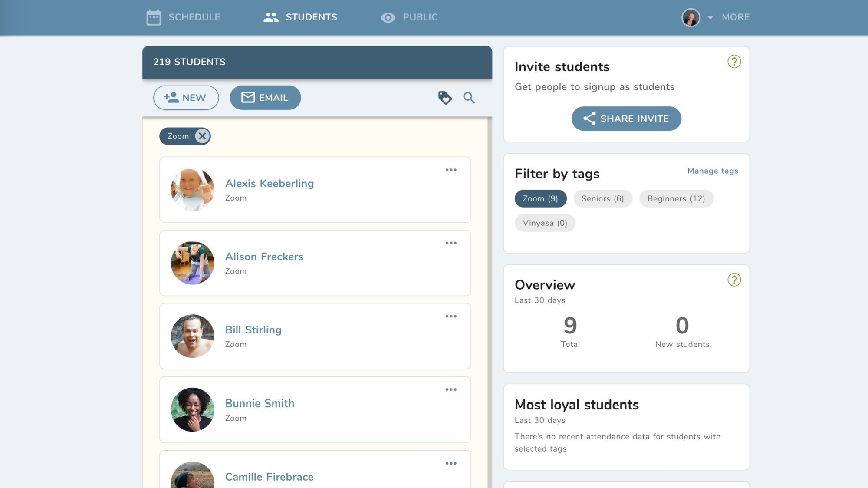Image resolution: width=868 pixels, height=488 pixels.
Task: Open the MORE menu label
Action: (736, 17)
